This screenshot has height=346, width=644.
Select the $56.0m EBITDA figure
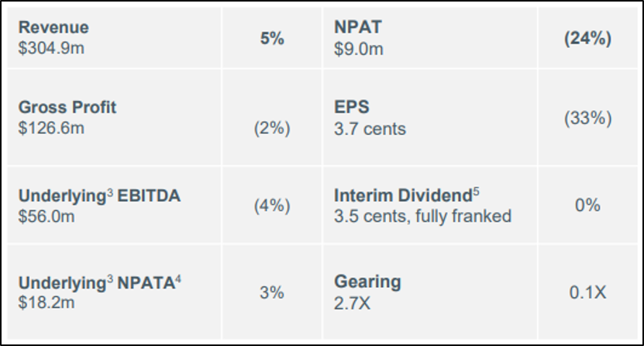tap(46, 216)
